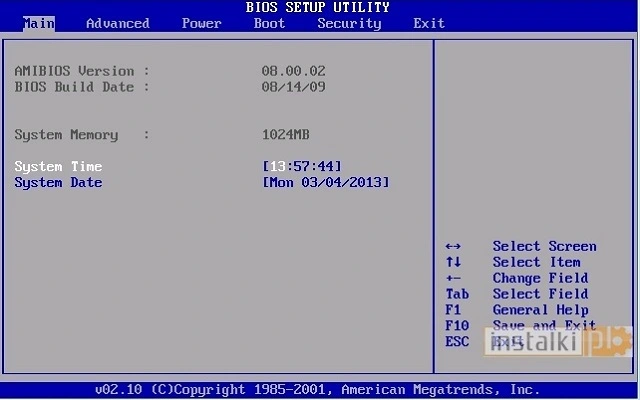Select the Main tab
This screenshot has height=400, width=640.
tap(39, 23)
